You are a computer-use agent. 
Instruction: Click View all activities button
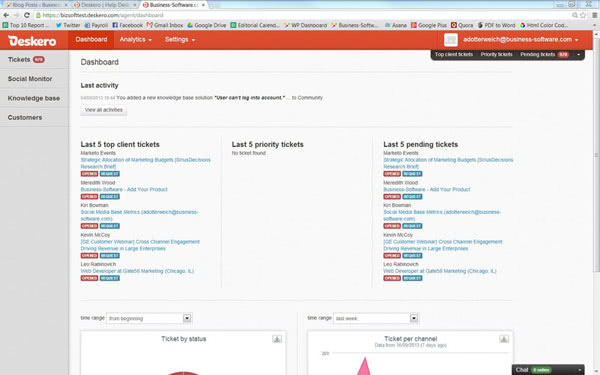click(104, 110)
